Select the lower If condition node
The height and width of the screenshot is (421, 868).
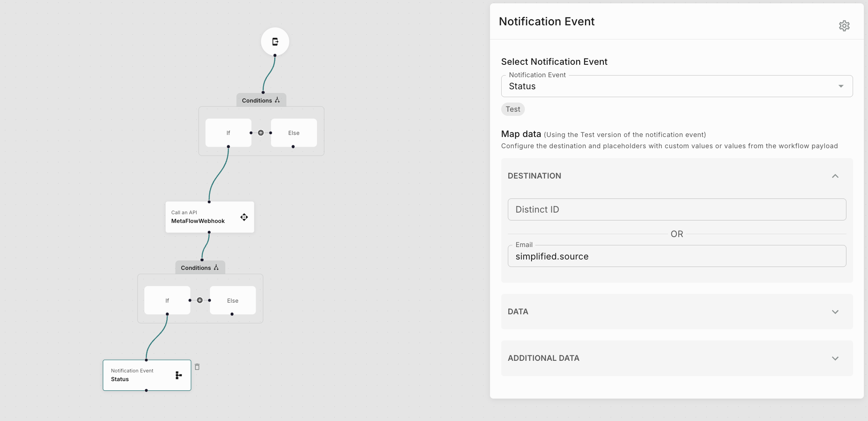[x=167, y=300]
